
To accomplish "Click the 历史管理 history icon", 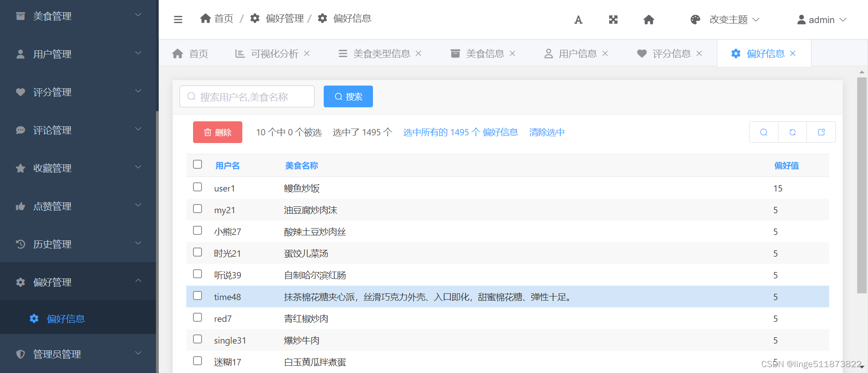I will 20,244.
